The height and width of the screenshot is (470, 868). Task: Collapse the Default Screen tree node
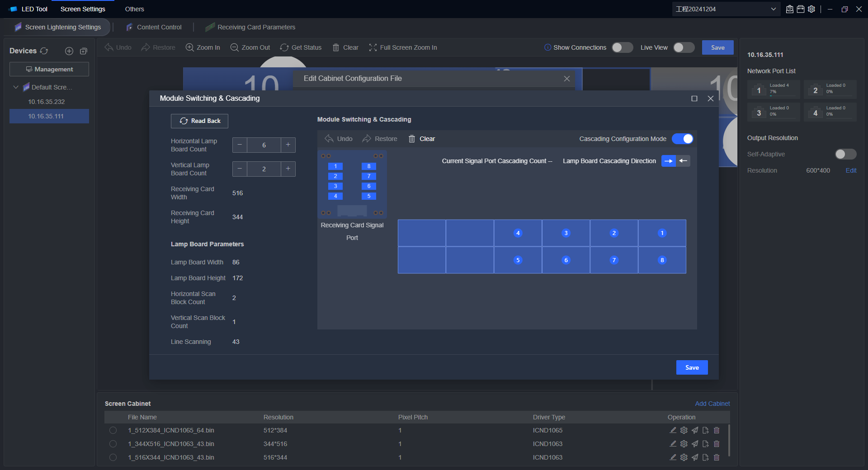(x=16, y=87)
